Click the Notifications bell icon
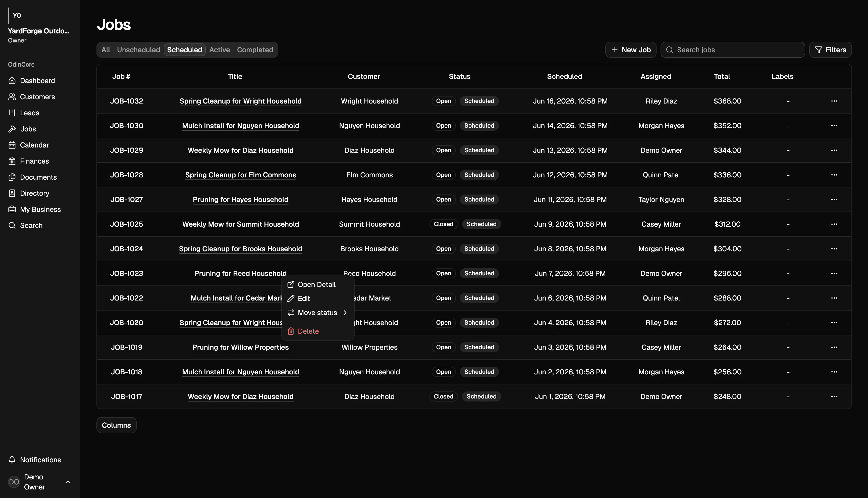Screen dimensions: 868x498 [12, 460]
